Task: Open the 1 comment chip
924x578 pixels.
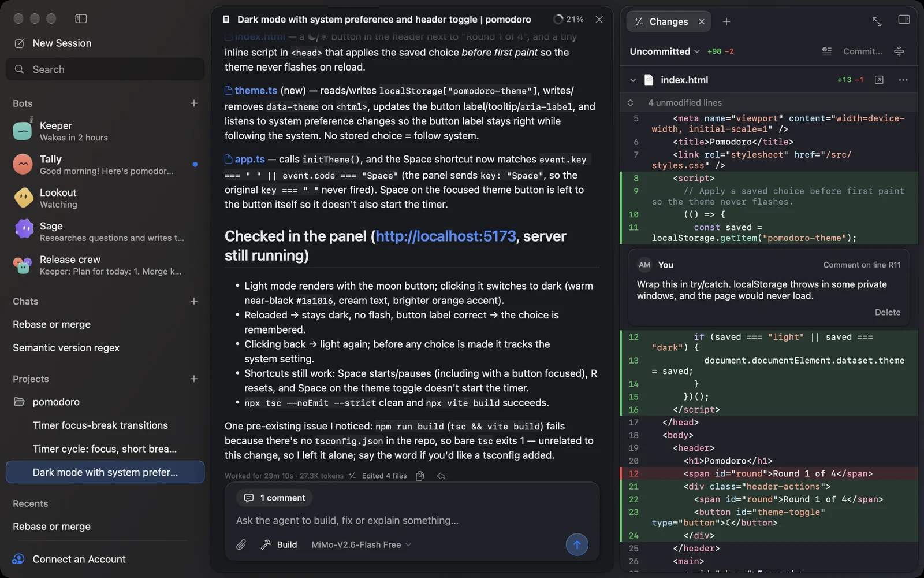Action: point(274,498)
